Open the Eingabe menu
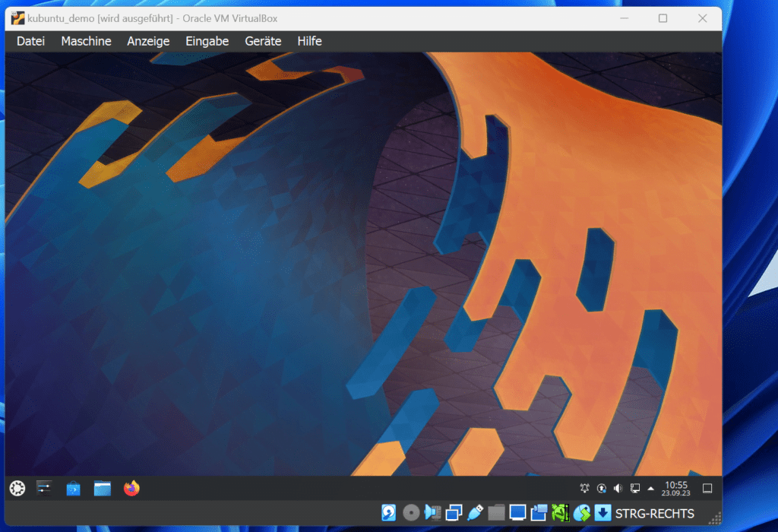 click(207, 41)
